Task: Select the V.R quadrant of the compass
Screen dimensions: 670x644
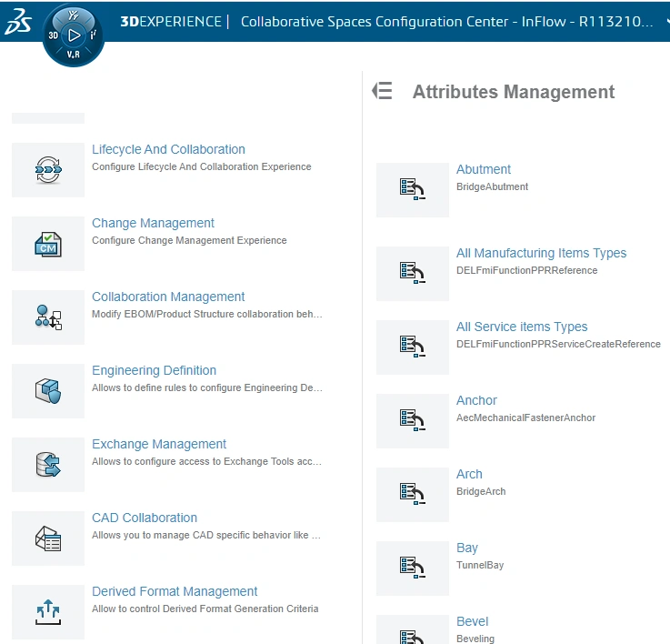Action: pos(73,55)
